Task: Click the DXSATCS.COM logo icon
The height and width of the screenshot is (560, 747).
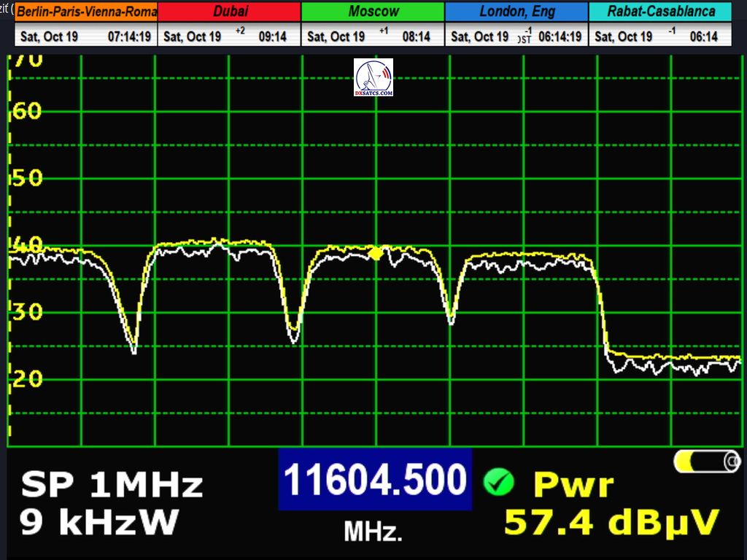Action: point(373,78)
